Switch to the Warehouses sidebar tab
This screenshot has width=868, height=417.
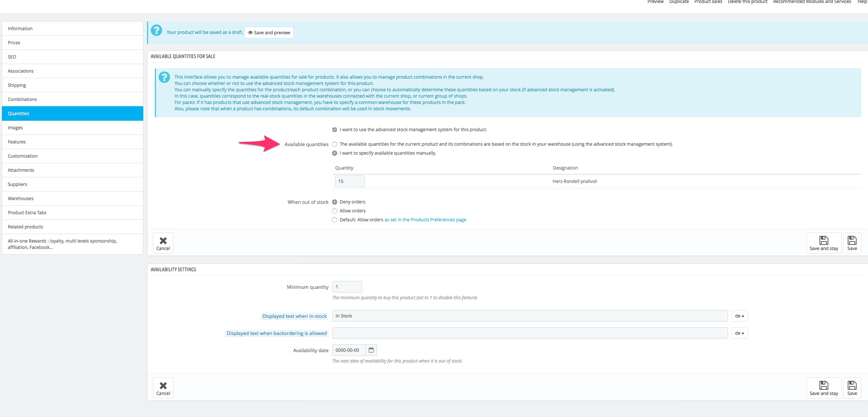pos(21,199)
